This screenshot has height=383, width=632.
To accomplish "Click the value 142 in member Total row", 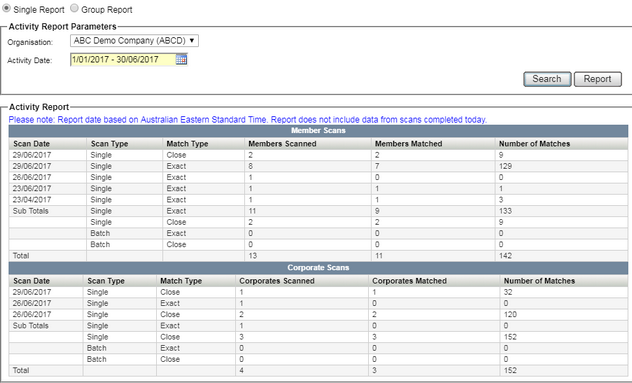I will coord(505,256).
